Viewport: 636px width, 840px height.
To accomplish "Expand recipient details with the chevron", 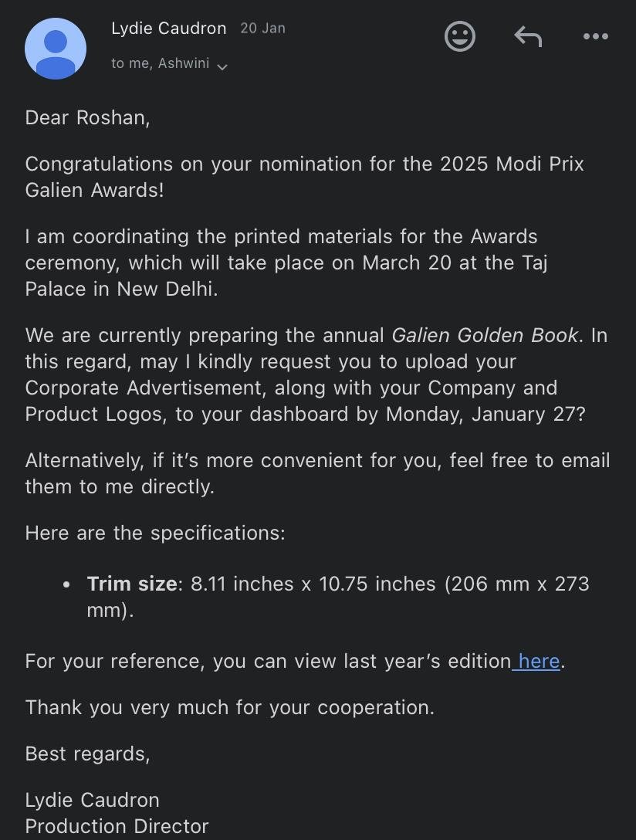I will click(222, 66).
